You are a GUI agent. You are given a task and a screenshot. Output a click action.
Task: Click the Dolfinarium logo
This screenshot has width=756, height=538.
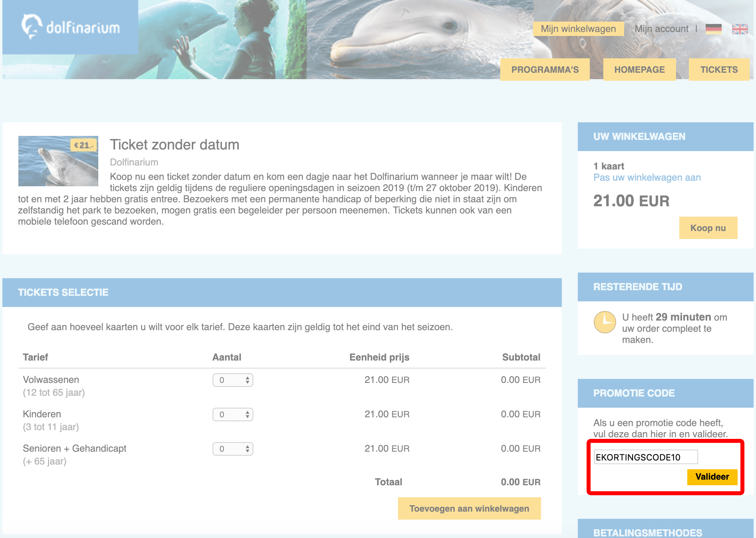pyautogui.click(x=70, y=27)
